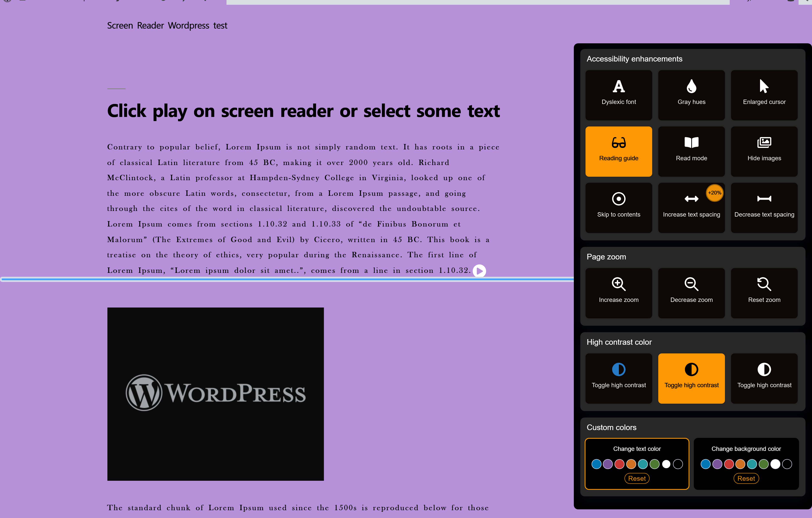This screenshot has height=518, width=812.
Task: Hide images on the page
Action: tap(764, 151)
